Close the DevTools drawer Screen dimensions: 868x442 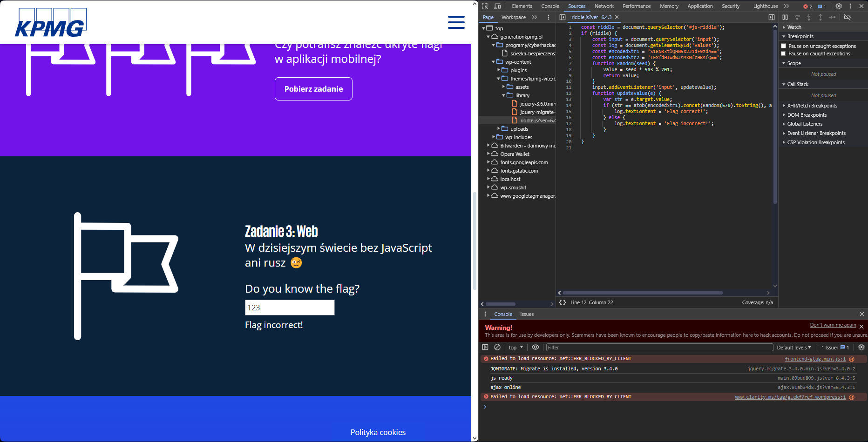point(862,314)
